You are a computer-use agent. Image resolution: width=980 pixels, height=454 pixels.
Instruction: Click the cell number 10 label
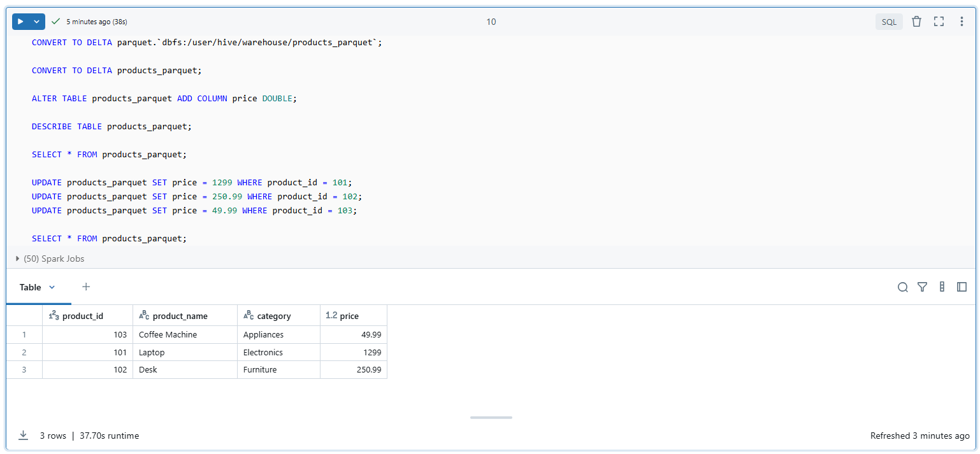pos(491,21)
